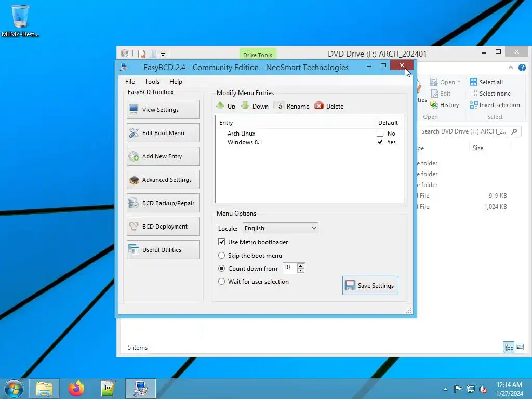Click the DVD drive icon in Explorer title bar
Image resolution: width=532 pixels, height=399 pixels.
click(x=125, y=54)
